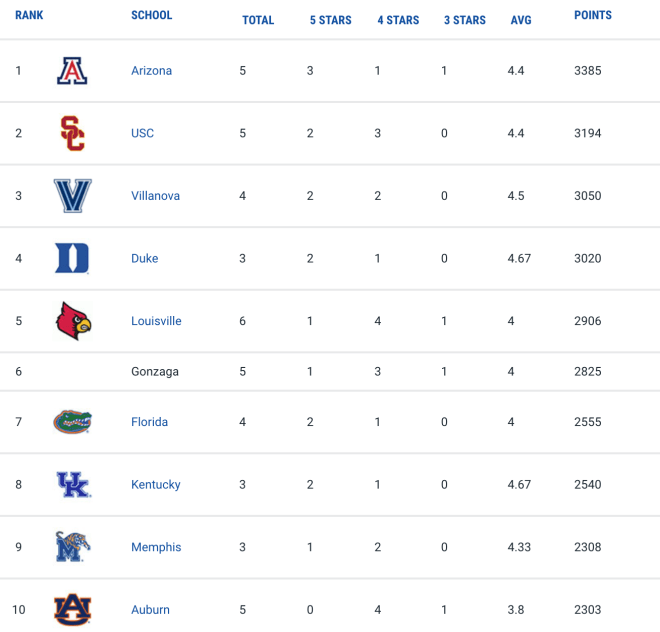The image size is (660, 632).
Task: Click the USC Trojans logo
Action: click(72, 133)
